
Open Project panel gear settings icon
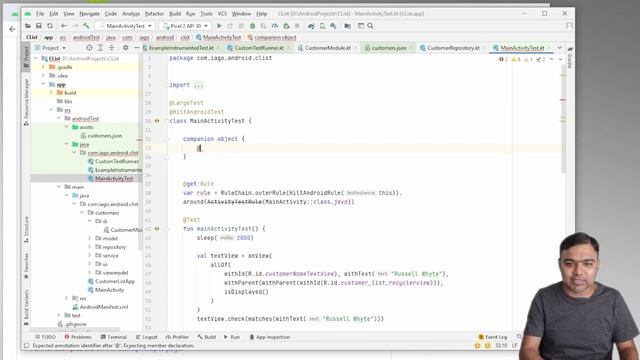[125, 48]
